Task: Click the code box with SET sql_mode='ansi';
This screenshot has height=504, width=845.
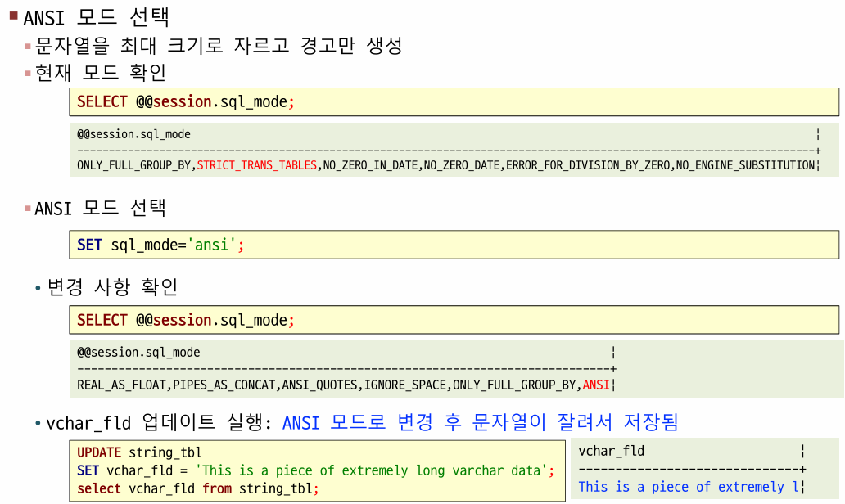Action: pos(454,245)
